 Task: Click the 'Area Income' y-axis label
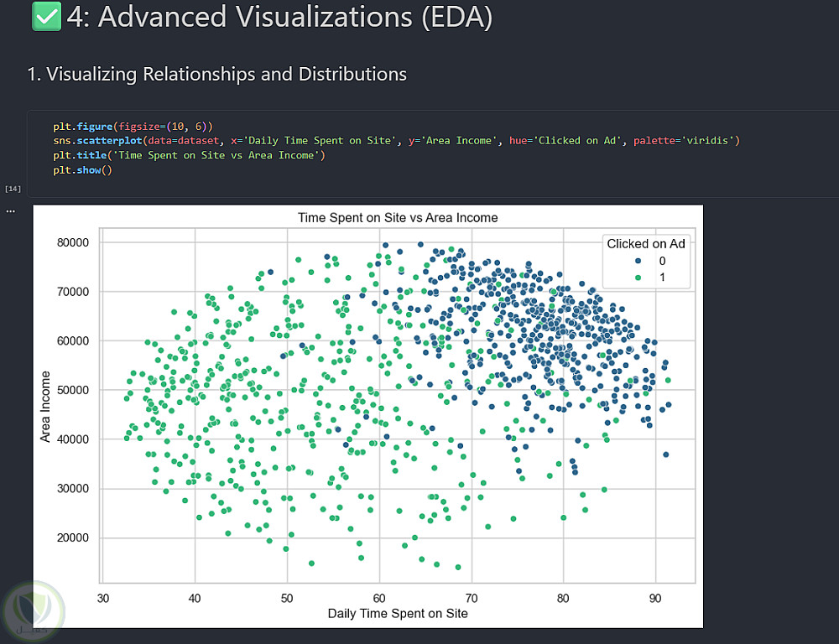(x=46, y=407)
